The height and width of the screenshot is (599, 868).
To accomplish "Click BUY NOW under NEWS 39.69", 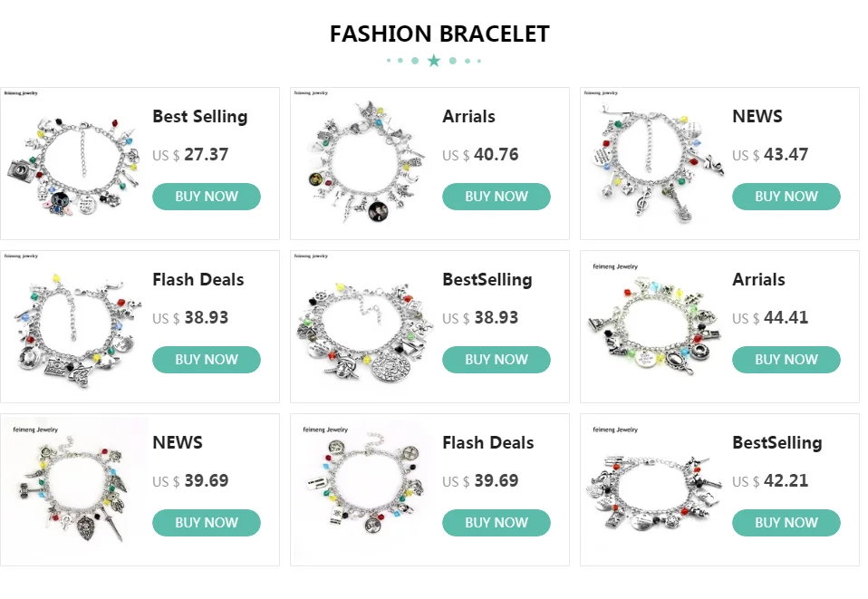I will pyautogui.click(x=207, y=523).
